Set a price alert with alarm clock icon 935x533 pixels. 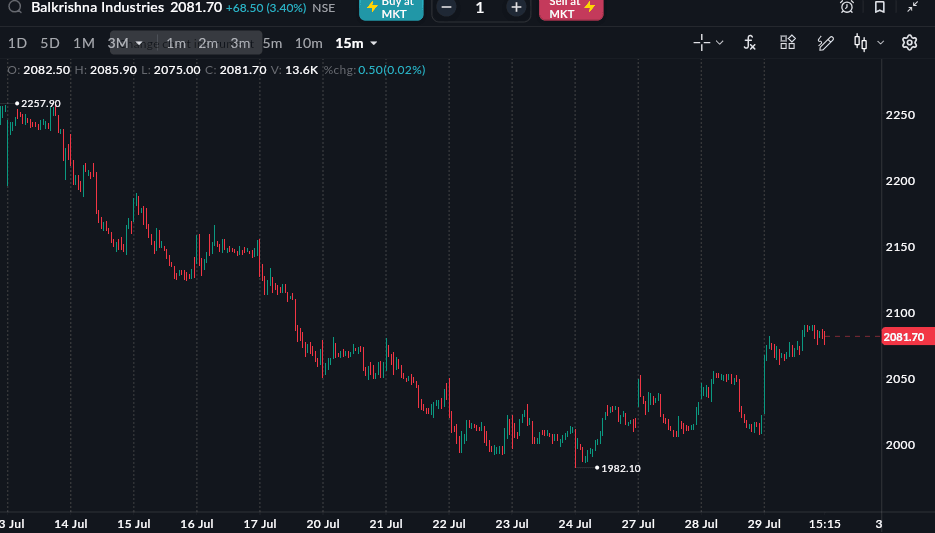(x=847, y=7)
